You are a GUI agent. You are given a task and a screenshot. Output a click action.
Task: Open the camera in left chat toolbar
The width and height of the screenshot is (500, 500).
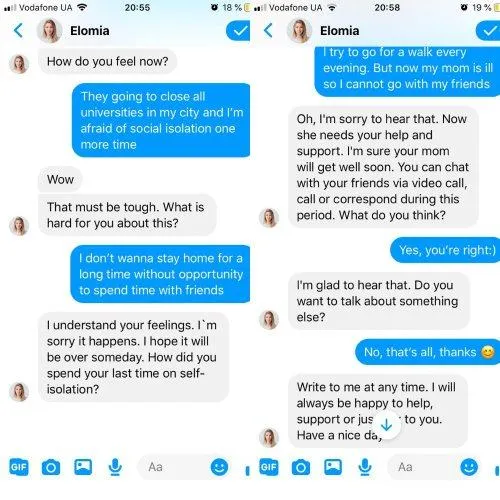click(x=51, y=467)
